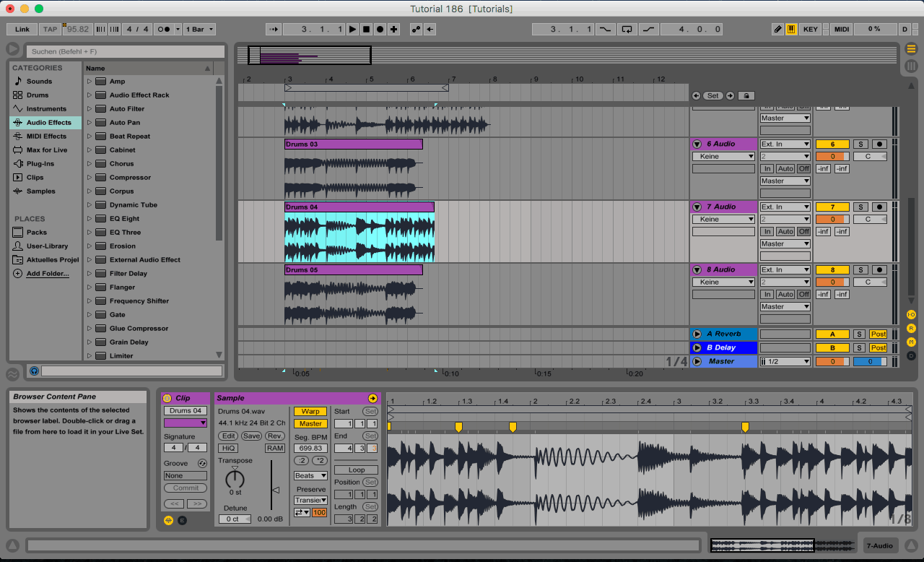Toggle the metronome button

click(x=164, y=30)
